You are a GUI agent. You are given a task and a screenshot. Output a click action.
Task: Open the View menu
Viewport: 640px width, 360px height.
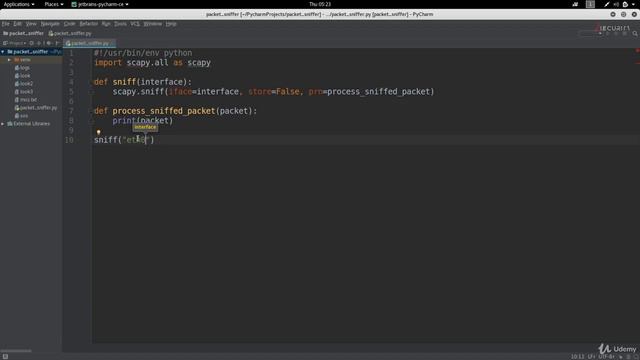[31, 24]
